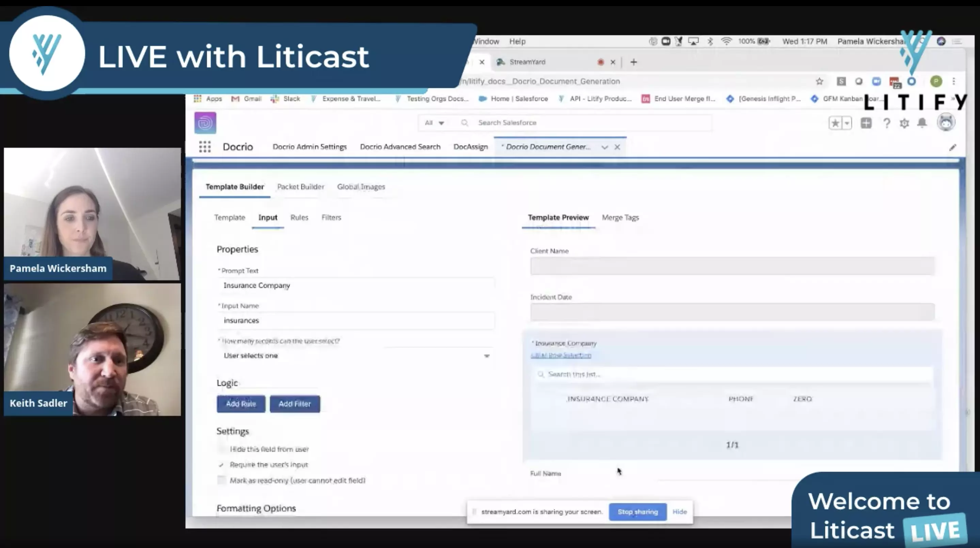This screenshot has width=980, height=548.
Task: Click Stop sharing in the screen-share banner
Action: tap(637, 512)
